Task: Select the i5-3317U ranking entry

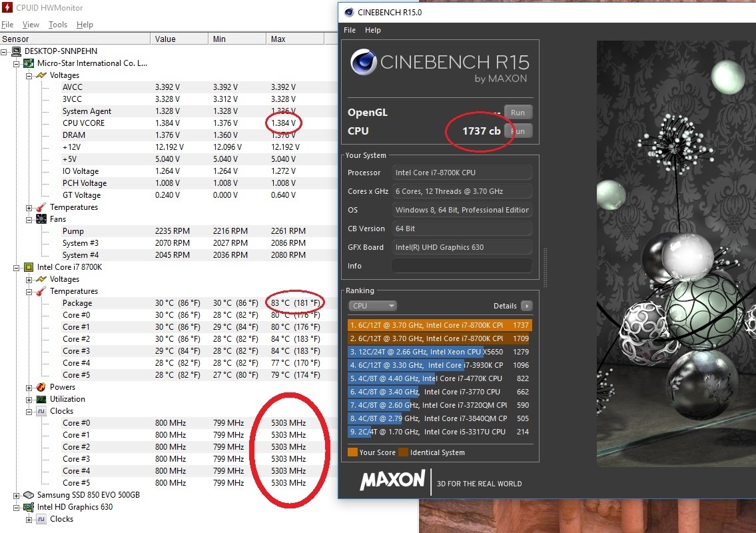Action: [x=440, y=432]
